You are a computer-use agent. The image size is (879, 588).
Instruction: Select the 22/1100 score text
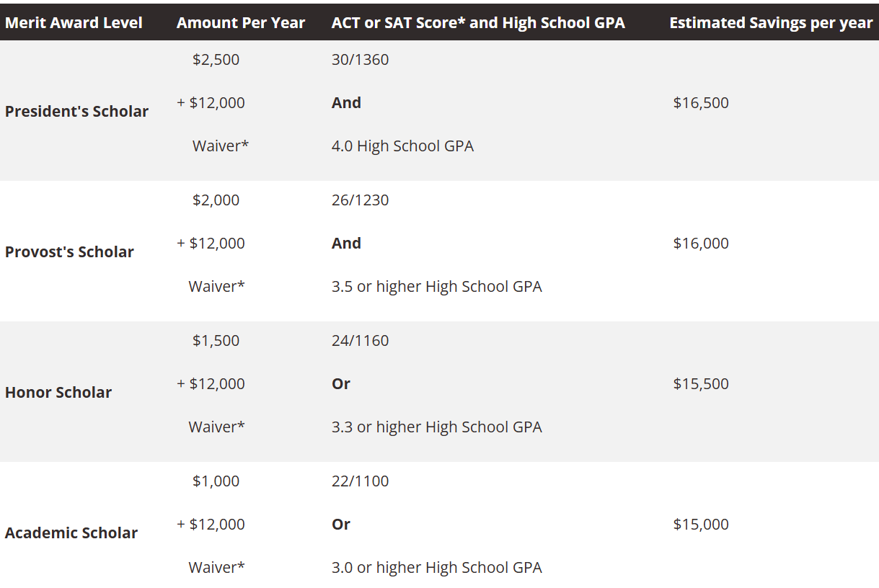(x=360, y=481)
